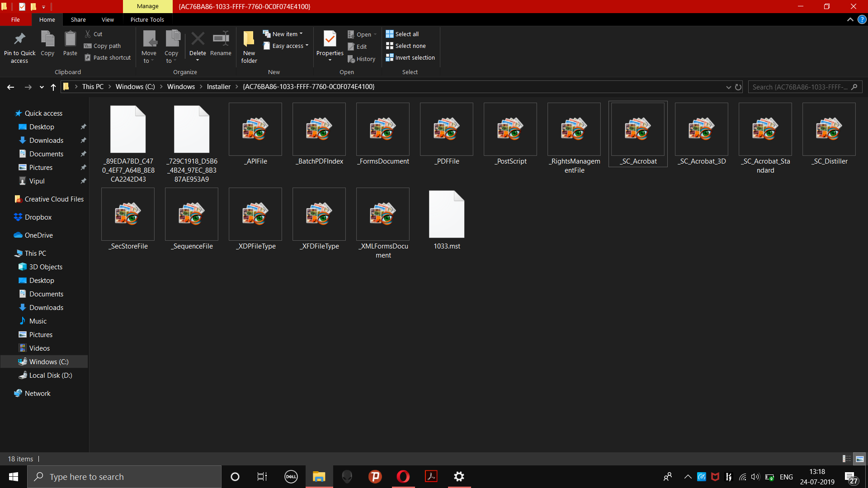Switch to the View ribbon tab

click(108, 19)
